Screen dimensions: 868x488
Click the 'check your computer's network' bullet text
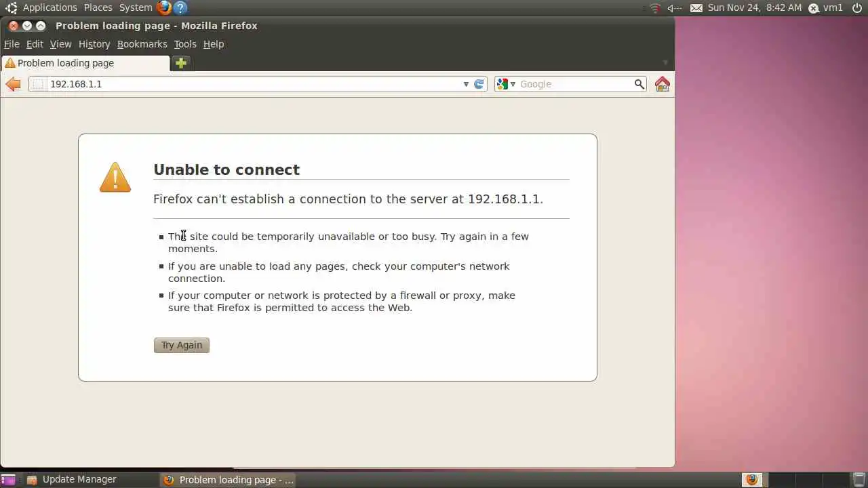tap(339, 272)
